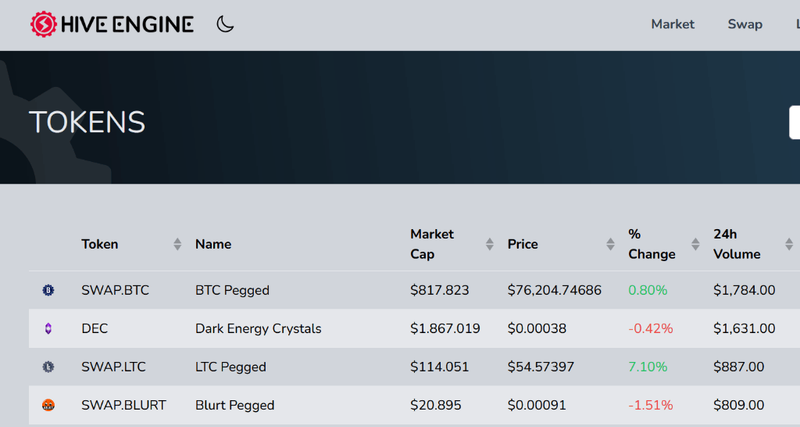The image size is (800, 427).
Task: Click the TOKENS page heading
Action: point(87,122)
